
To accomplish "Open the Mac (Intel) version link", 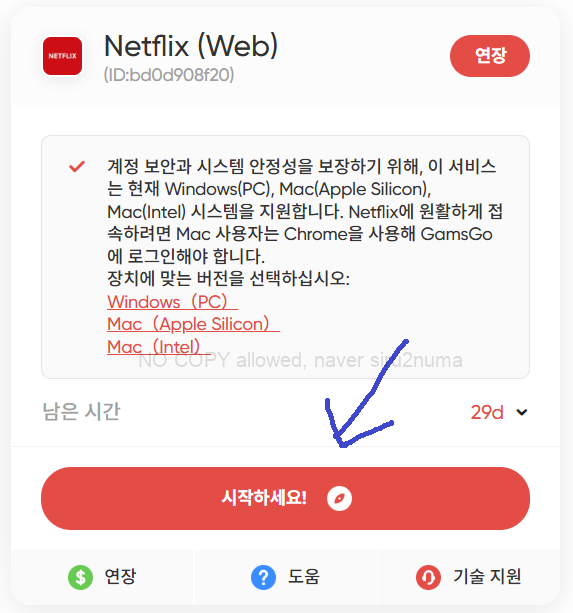I will point(159,347).
